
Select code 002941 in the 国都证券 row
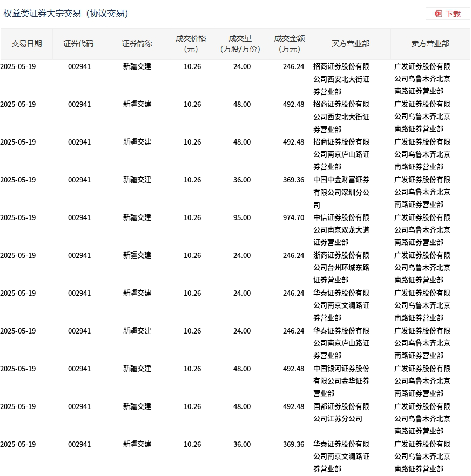(x=79, y=406)
